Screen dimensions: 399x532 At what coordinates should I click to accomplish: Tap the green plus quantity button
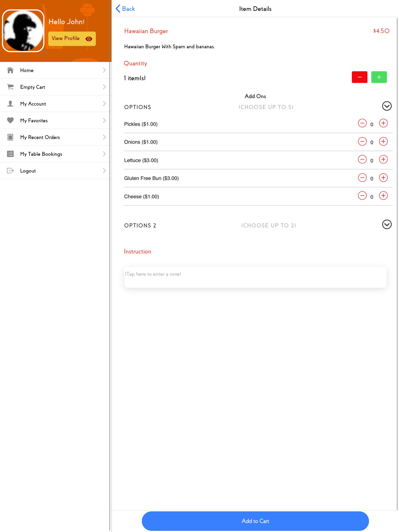click(x=379, y=77)
